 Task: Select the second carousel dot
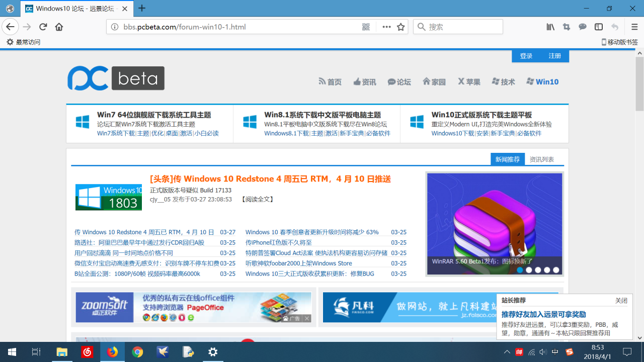tap(529, 270)
